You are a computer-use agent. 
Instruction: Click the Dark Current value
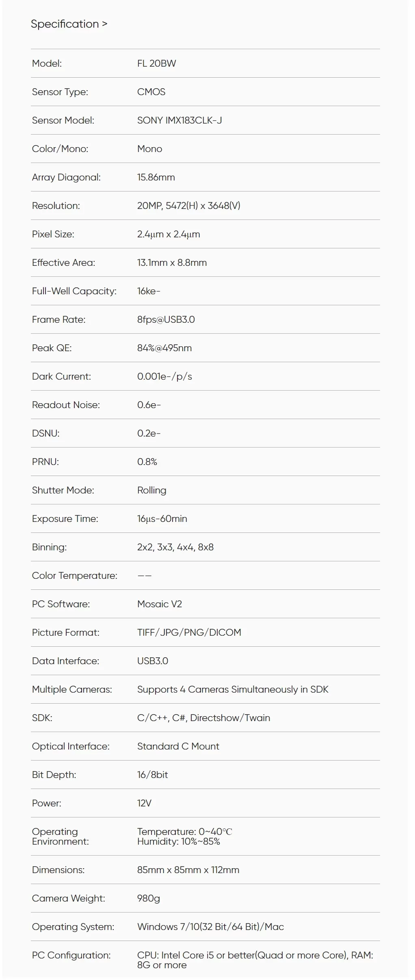click(164, 376)
